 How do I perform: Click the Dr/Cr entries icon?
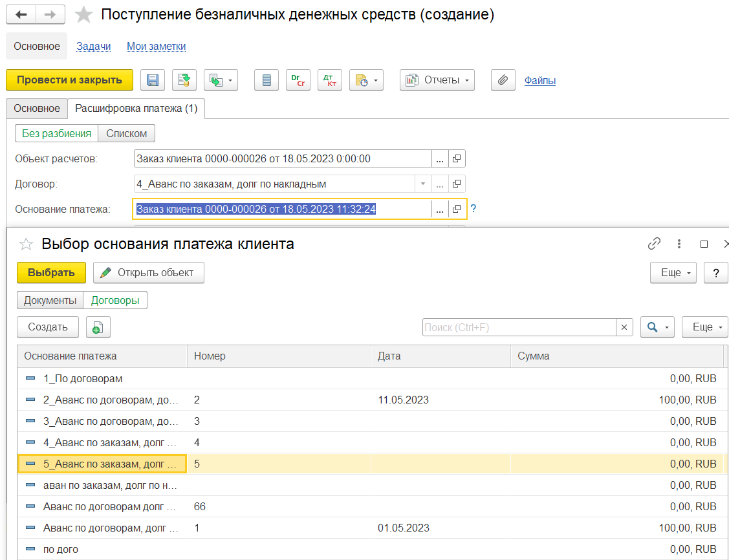click(298, 80)
